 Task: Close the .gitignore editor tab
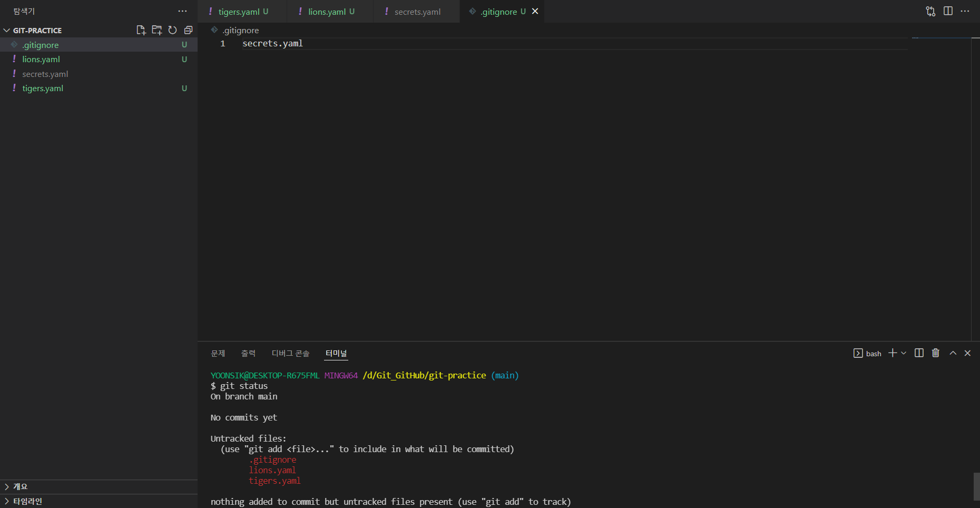pyautogui.click(x=535, y=11)
